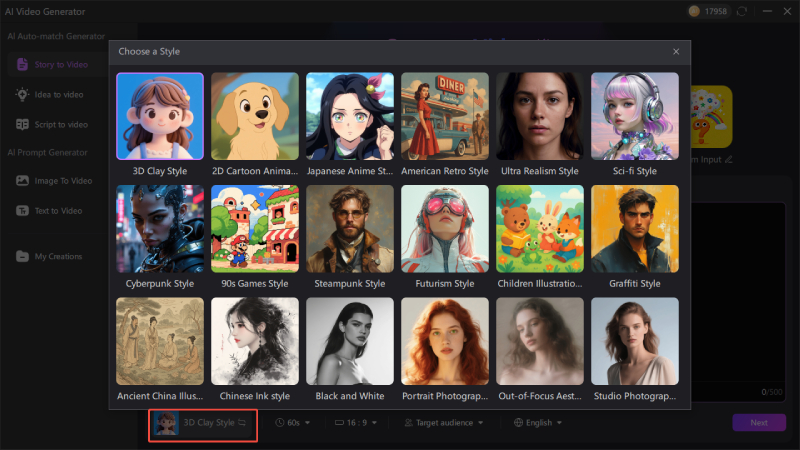
Task: Select the 90s Games Style
Action: point(255,229)
